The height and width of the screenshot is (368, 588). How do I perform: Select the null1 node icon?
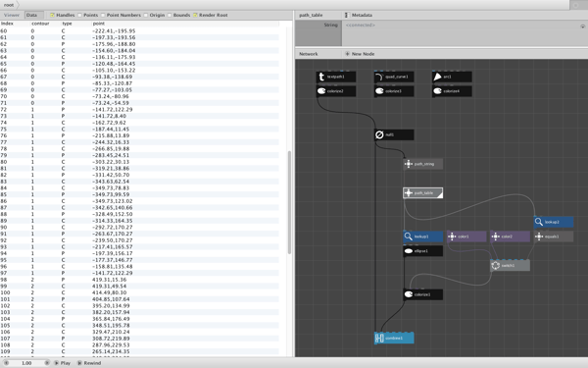click(379, 134)
